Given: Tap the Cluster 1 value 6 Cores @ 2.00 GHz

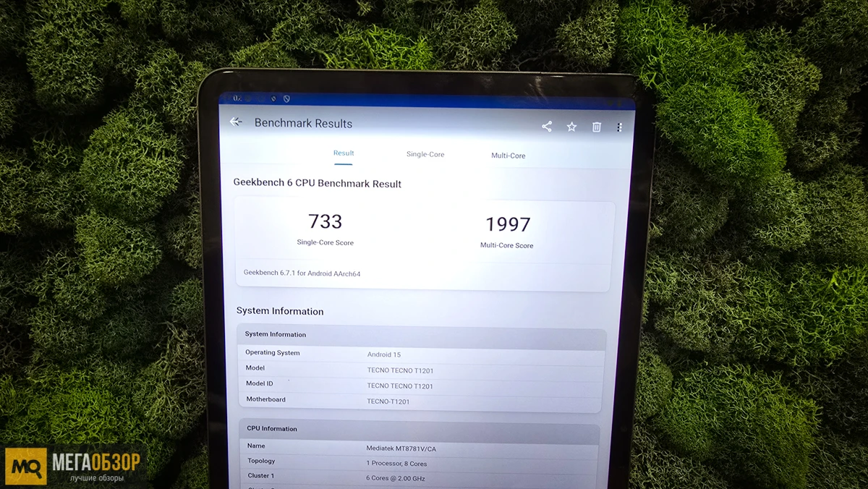Looking at the screenshot, I should click(396, 479).
